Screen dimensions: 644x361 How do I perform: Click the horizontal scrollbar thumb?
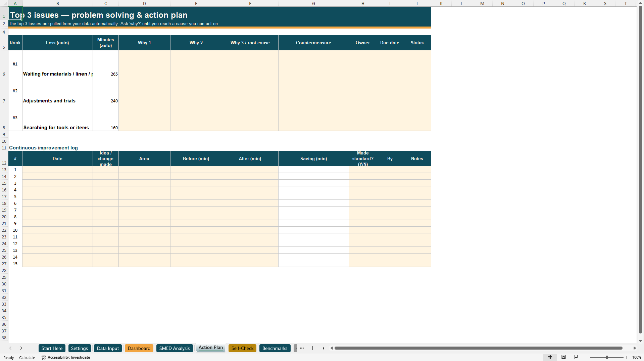(x=479, y=348)
